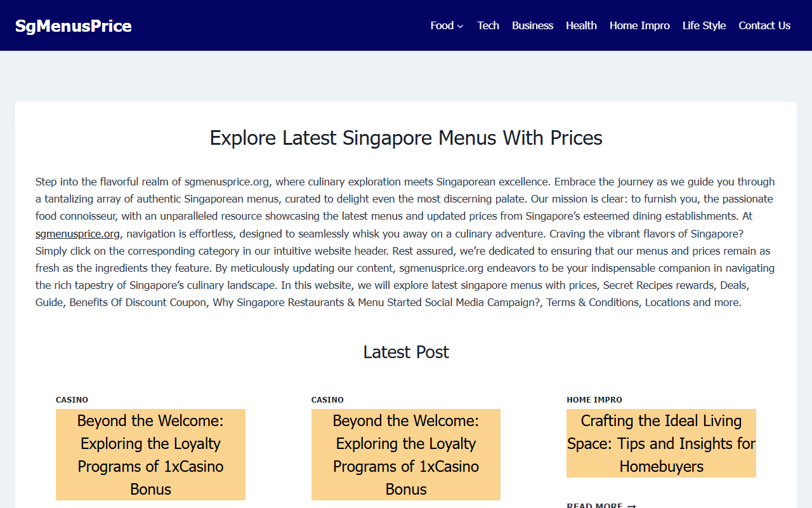Open Crafting the Ideal Living Space post
The width and height of the screenshot is (812, 508).
tap(661, 443)
